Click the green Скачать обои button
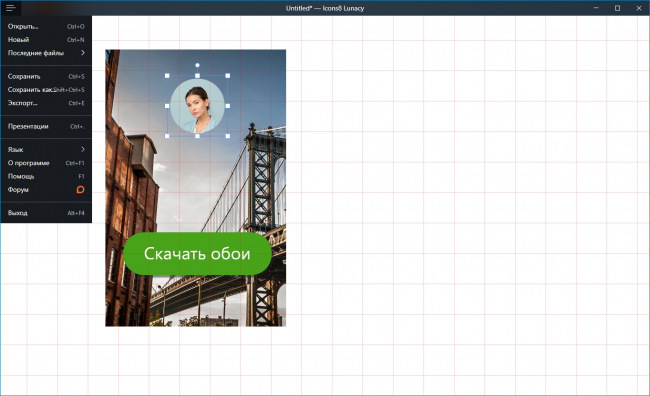 [x=197, y=253]
